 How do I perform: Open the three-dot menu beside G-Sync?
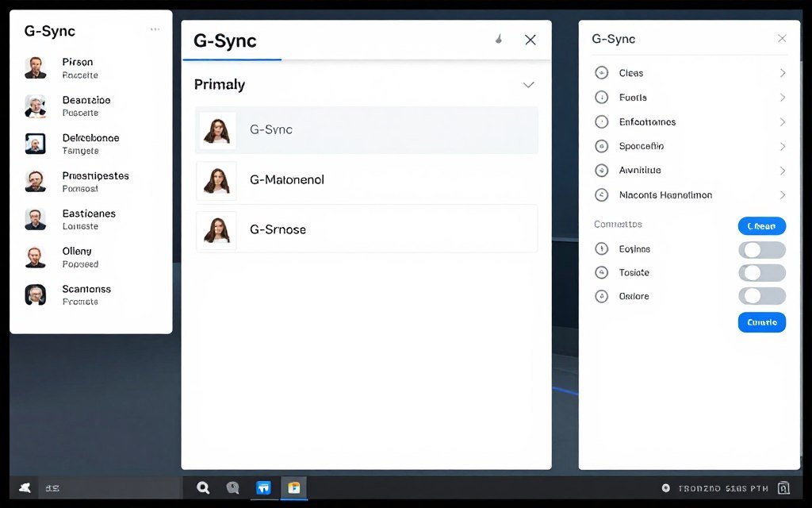click(x=155, y=29)
